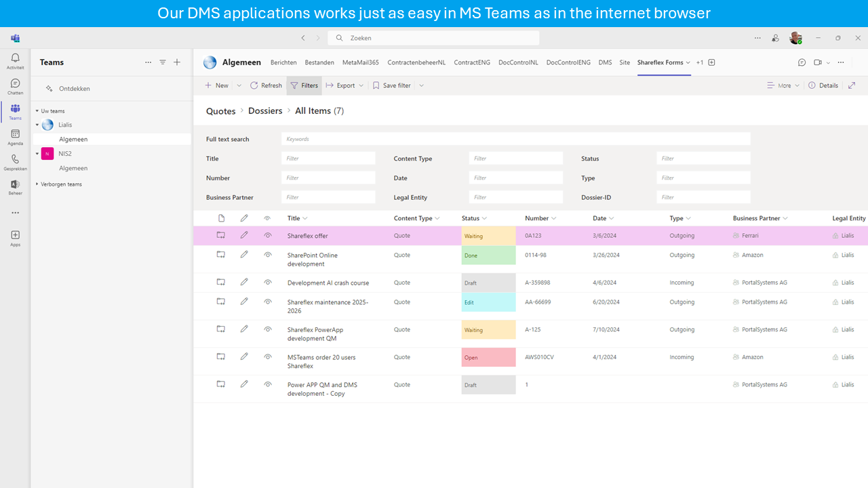This screenshot has height=488, width=868.
Task: Open the profile avatar menu
Action: (x=795, y=38)
